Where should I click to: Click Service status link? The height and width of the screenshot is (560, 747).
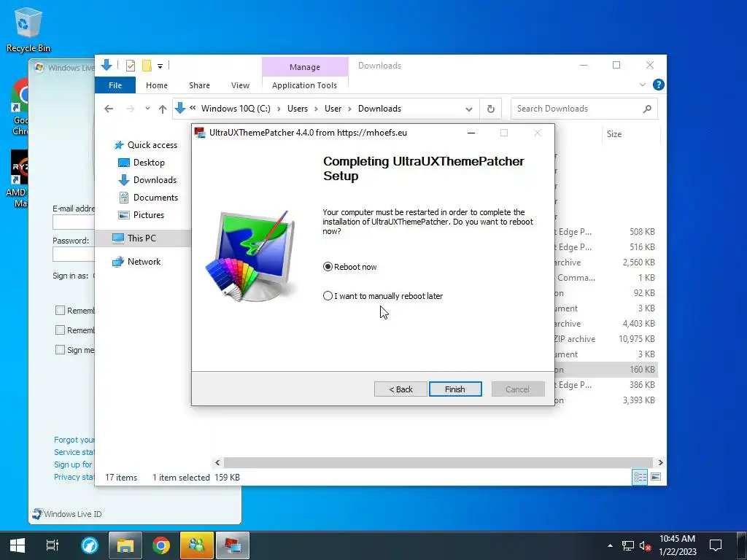click(74, 452)
